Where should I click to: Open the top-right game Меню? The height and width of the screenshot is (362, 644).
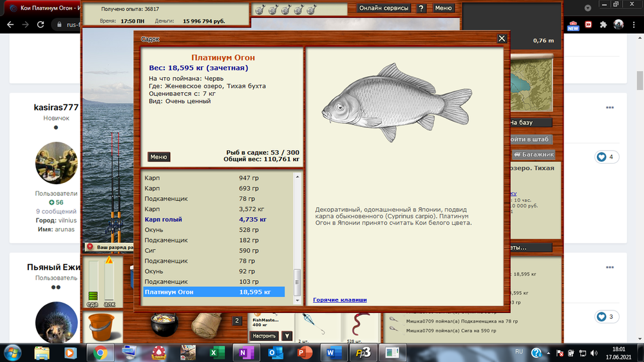pos(443,8)
